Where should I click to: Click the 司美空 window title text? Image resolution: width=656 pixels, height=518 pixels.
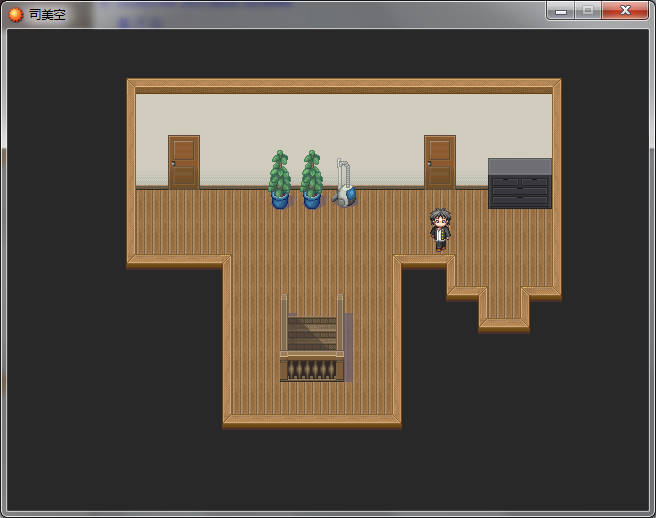(48, 14)
